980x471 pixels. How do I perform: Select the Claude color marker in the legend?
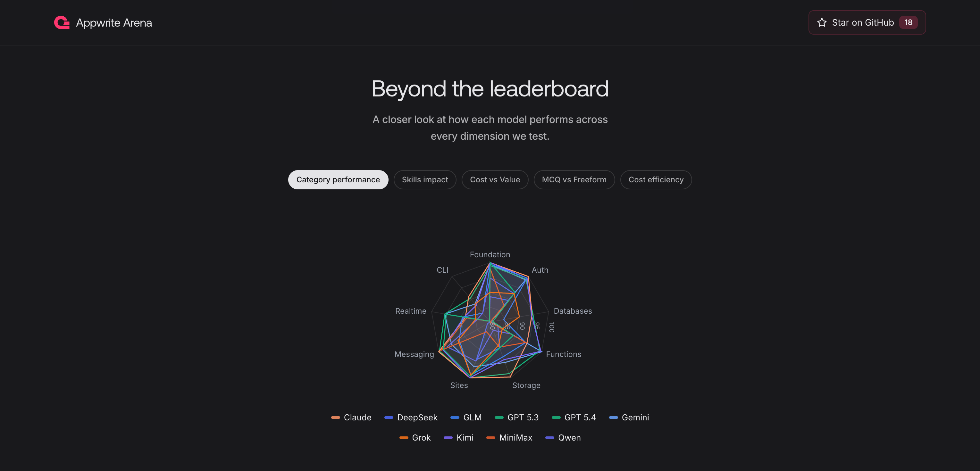pyautogui.click(x=335, y=417)
